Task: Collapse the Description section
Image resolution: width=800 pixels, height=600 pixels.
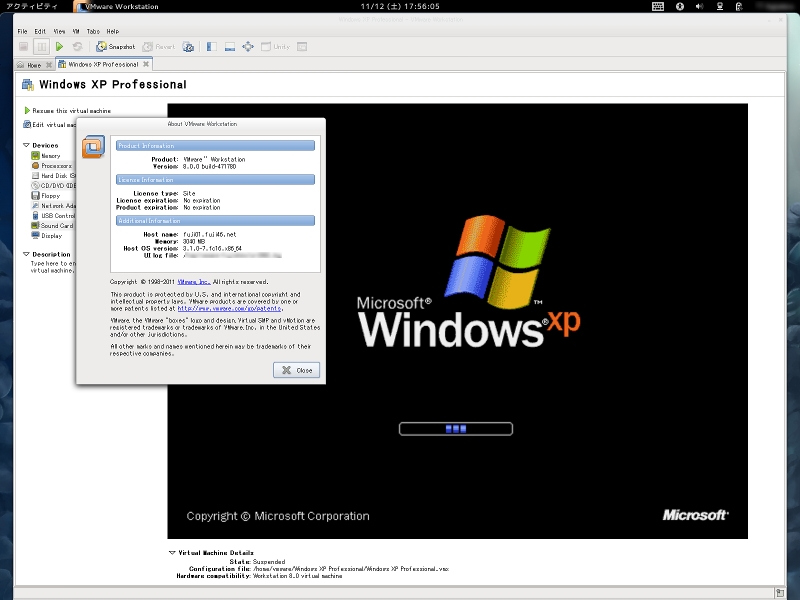Action: 26,254
